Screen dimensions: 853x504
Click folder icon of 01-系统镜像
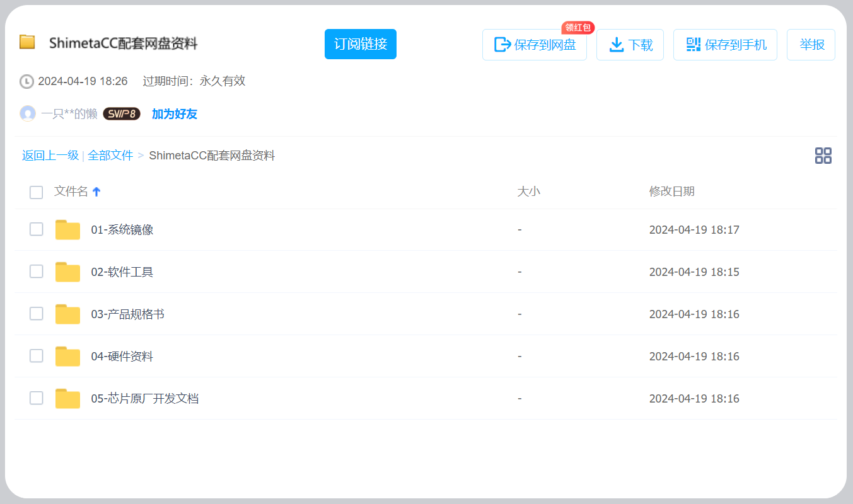tap(67, 230)
